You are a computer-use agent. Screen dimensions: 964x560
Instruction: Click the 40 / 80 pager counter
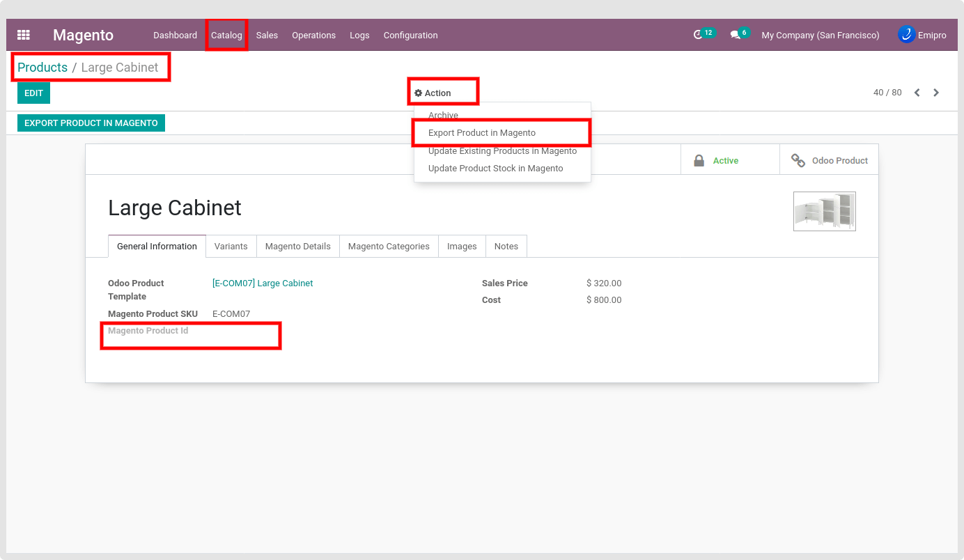pos(887,93)
